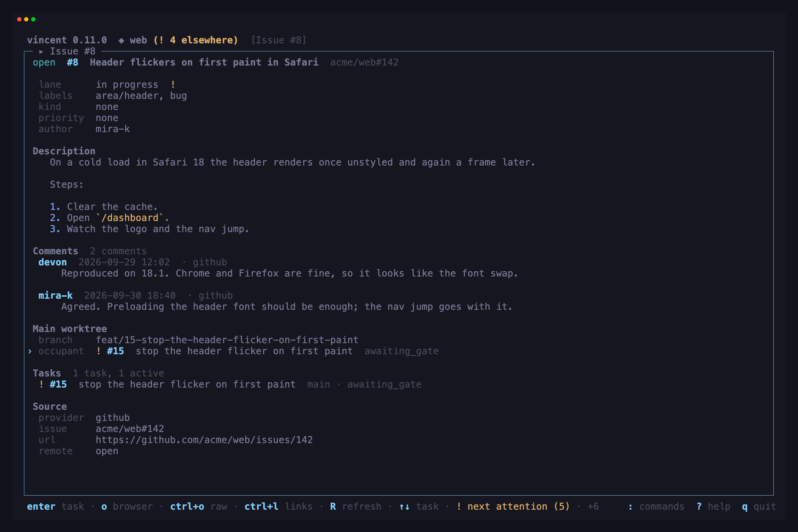Viewport: 798px width, 532px height.
Task: Click the #8 issue number in title
Action: (x=72, y=63)
